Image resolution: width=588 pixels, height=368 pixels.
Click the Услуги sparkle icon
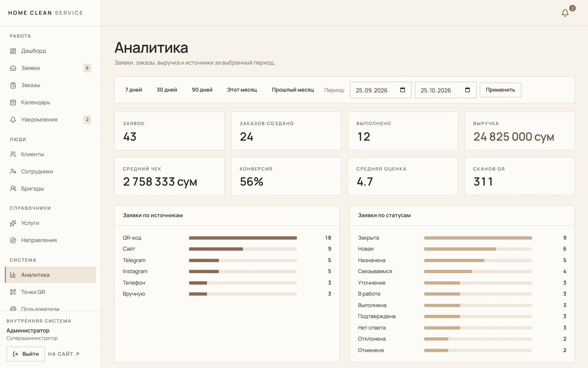point(13,223)
